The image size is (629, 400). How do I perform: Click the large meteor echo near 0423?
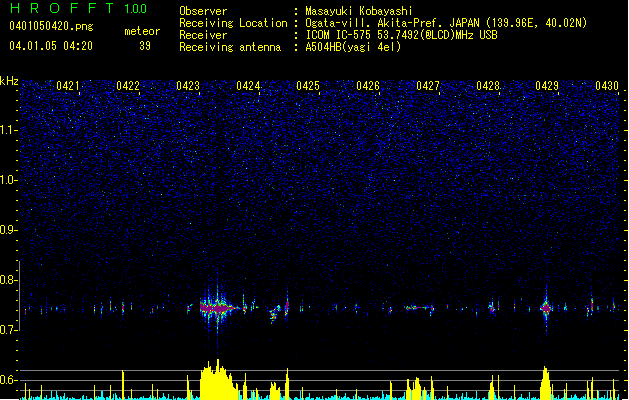(218, 308)
